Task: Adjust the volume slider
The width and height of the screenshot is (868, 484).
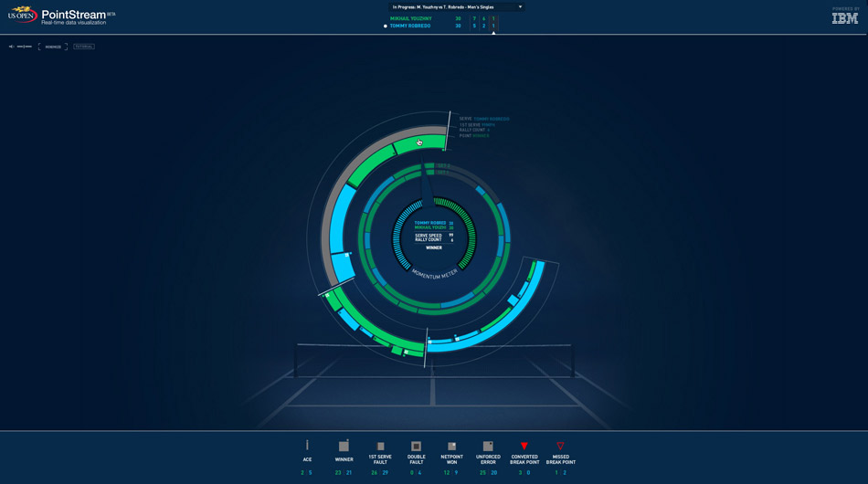Action: (25, 47)
